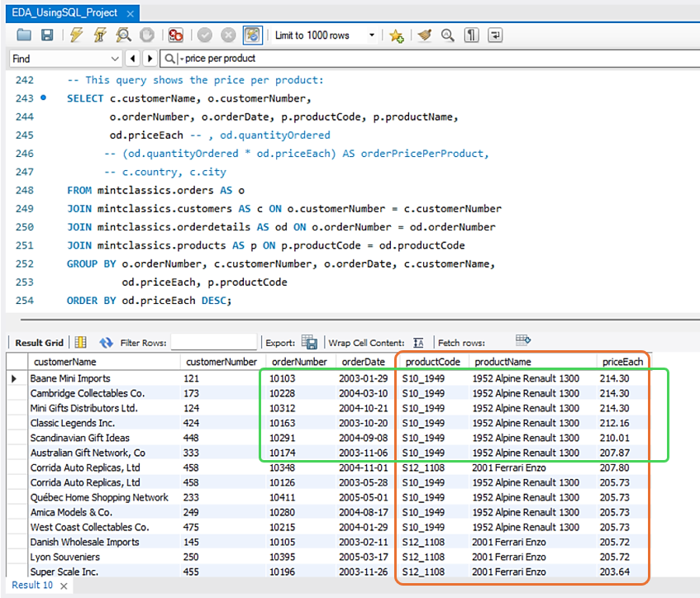Toggle the auto-commit mode icon

(253, 35)
